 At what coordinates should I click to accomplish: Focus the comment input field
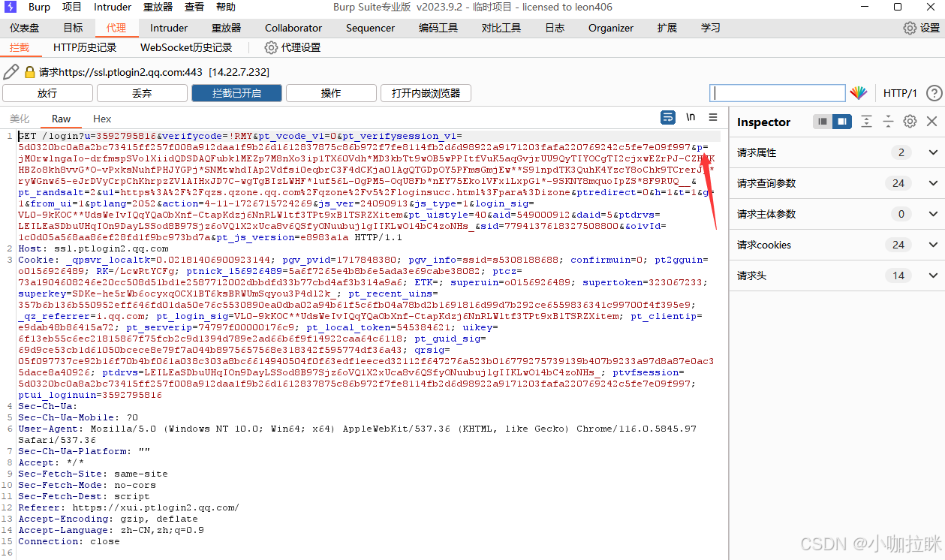click(x=778, y=93)
